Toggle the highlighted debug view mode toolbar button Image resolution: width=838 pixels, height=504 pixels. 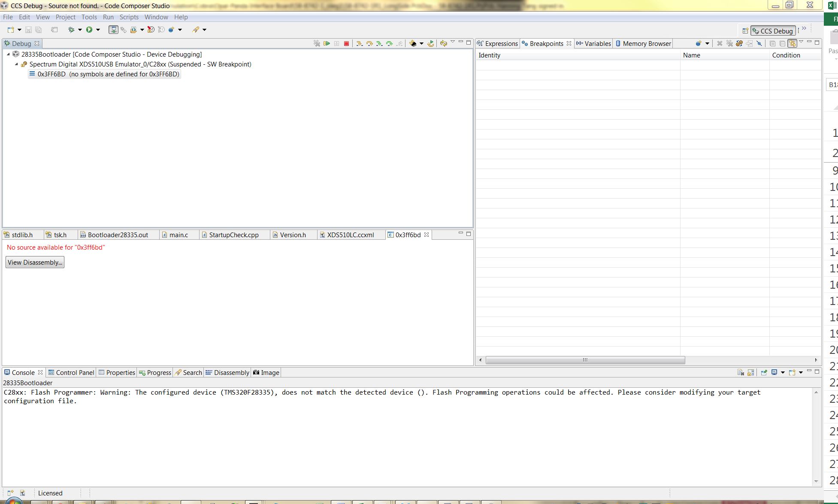point(113,30)
